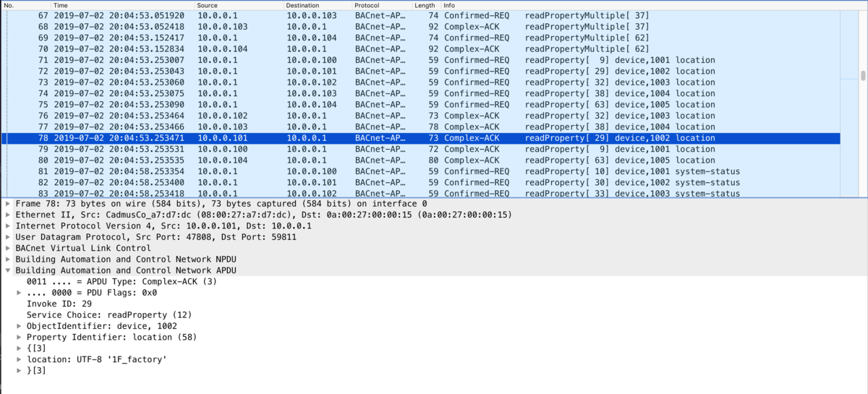The width and height of the screenshot is (868, 394).
Task: Collapse Building Automation and Control Network APDU
Action: [8, 270]
